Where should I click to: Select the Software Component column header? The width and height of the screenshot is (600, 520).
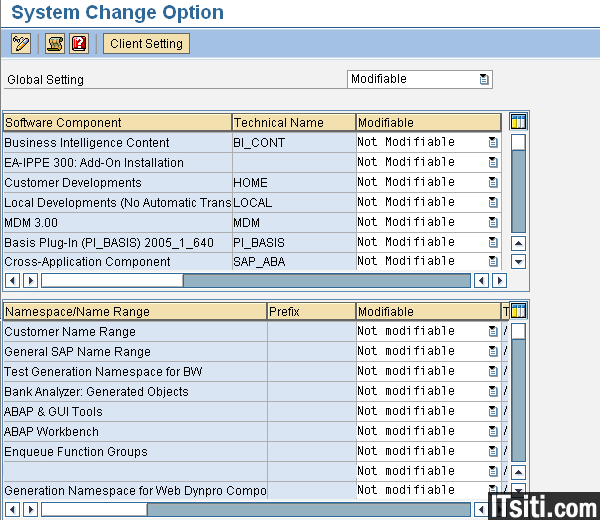pos(117,122)
